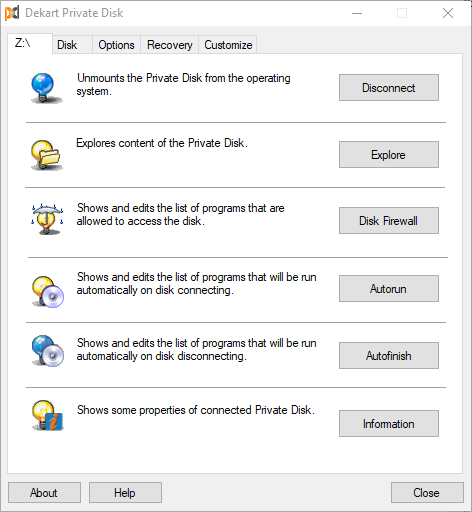Edit the Autofinish program list
472x512 pixels.
(x=389, y=356)
